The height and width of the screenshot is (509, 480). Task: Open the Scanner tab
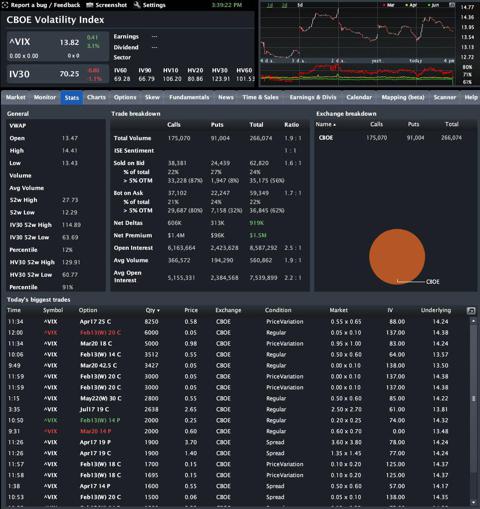click(445, 97)
